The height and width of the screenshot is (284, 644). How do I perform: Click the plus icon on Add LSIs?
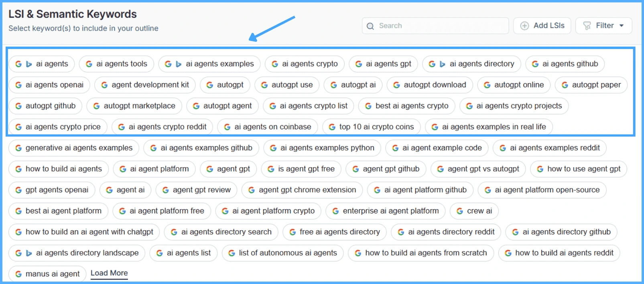pos(524,26)
